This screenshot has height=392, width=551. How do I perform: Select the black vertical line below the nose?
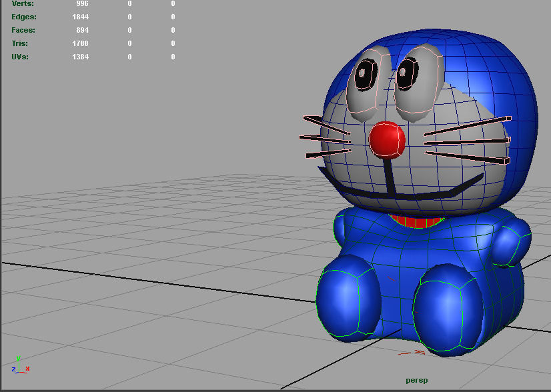coord(390,177)
